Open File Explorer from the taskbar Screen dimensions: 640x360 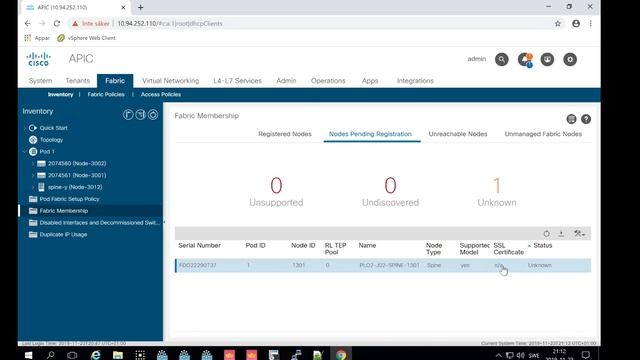point(118,355)
